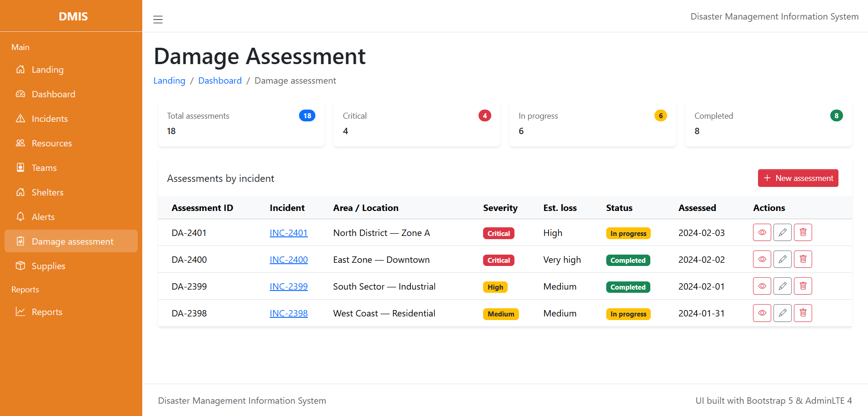Show assessment DA-2398 using its eye icon
The height and width of the screenshot is (416, 868).
pyautogui.click(x=762, y=313)
